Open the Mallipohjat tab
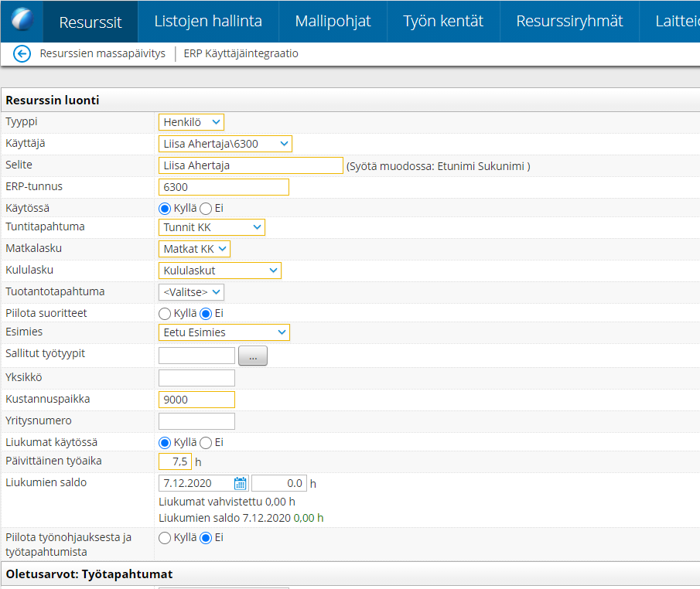This screenshot has height=589, width=700. (333, 21)
